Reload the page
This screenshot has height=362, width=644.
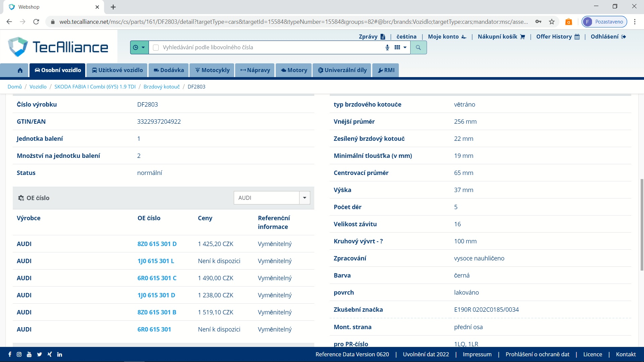36,22
